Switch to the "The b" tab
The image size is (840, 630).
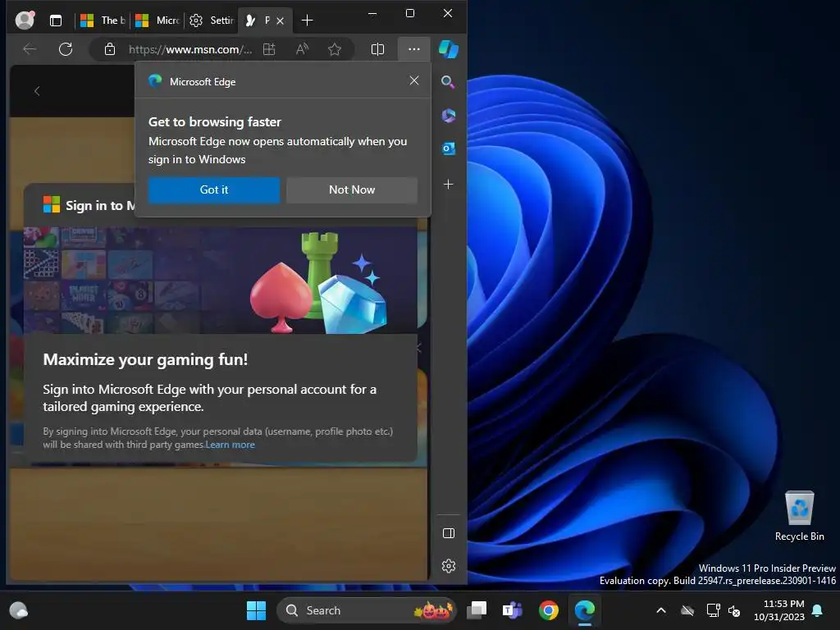tap(103, 21)
